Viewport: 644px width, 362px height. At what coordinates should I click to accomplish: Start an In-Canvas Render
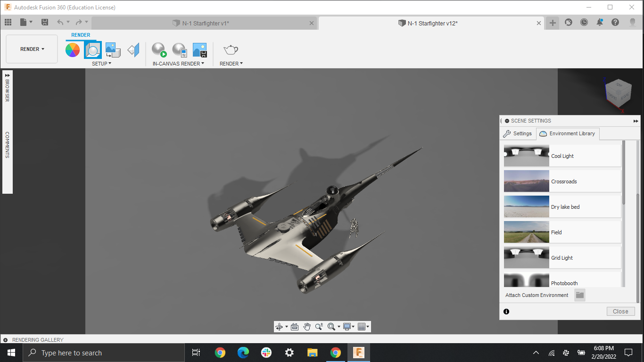(158, 49)
